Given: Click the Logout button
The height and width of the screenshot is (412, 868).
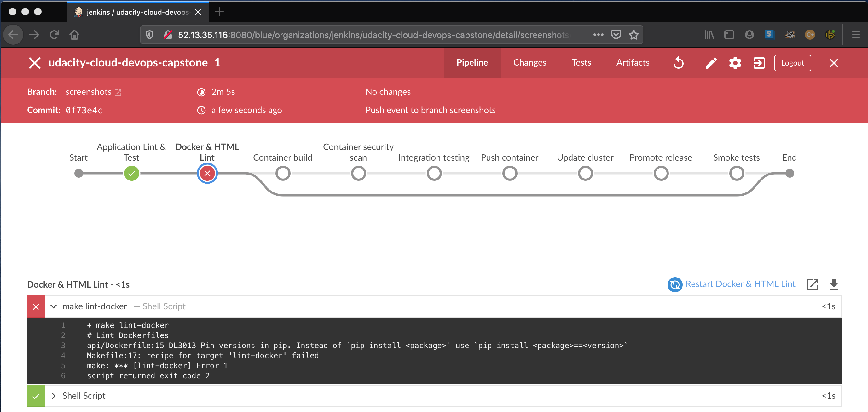Looking at the screenshot, I should click(793, 63).
